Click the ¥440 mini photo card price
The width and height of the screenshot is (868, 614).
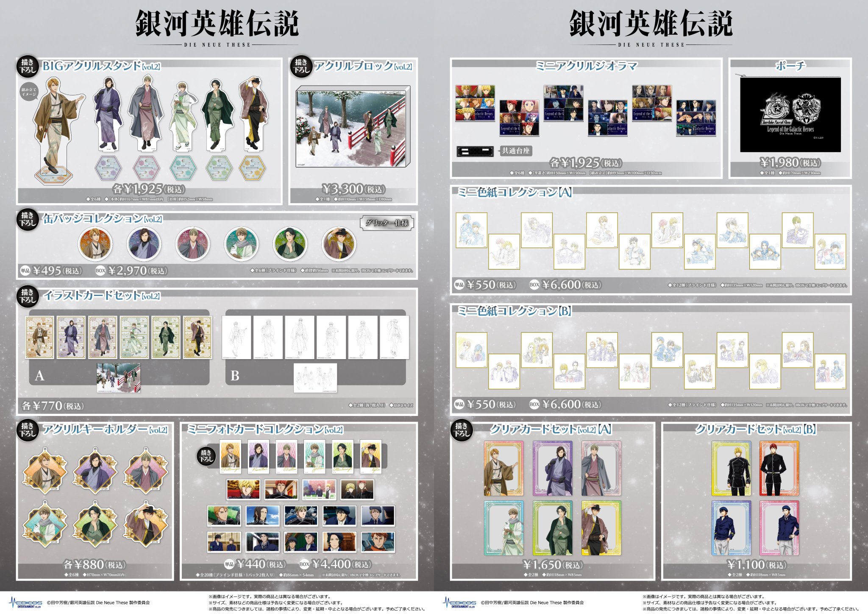262,564
